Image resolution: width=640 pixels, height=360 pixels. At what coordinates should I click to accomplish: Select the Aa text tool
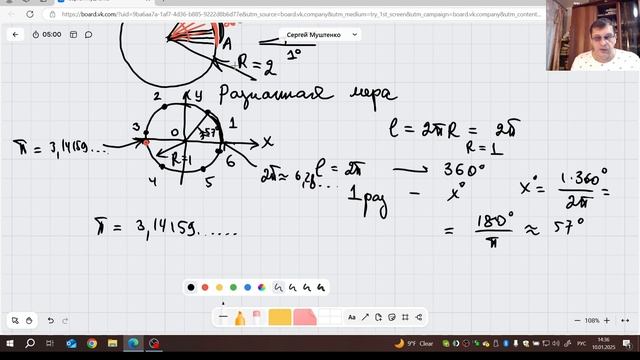click(351, 317)
